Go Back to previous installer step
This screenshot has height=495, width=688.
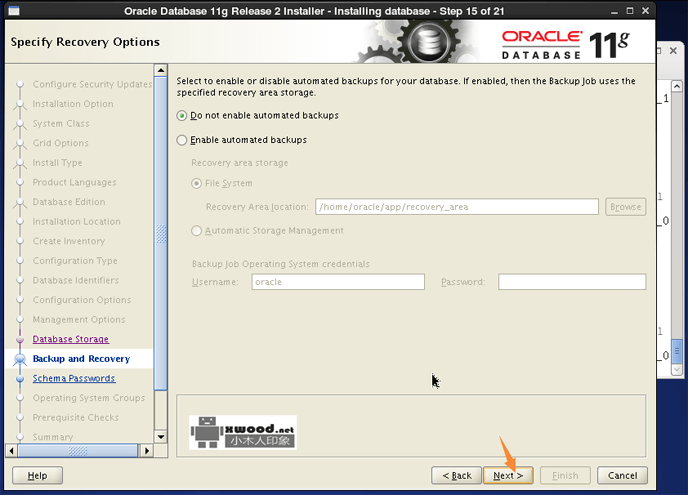click(455, 476)
